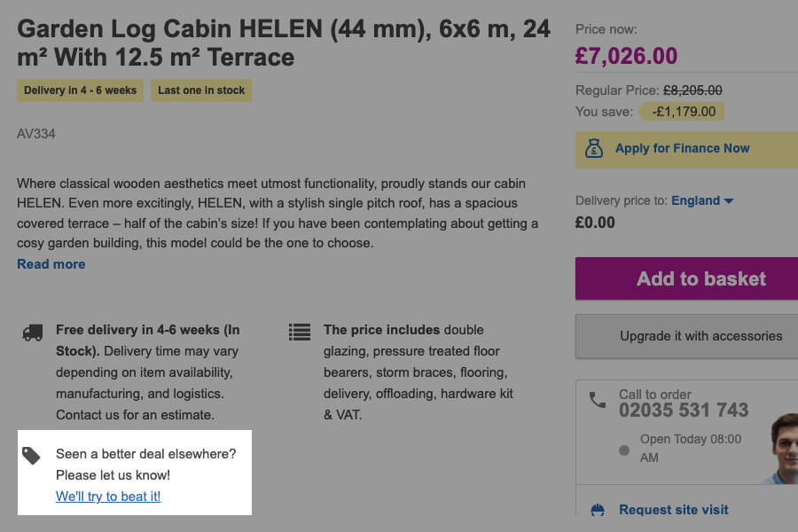This screenshot has width=798, height=532.
Task: Click Upgrade it with accessories
Action: point(700,336)
